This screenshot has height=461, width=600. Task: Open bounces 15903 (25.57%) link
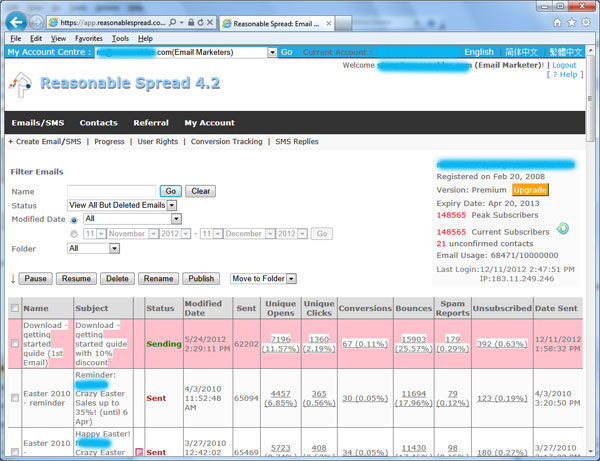414,344
